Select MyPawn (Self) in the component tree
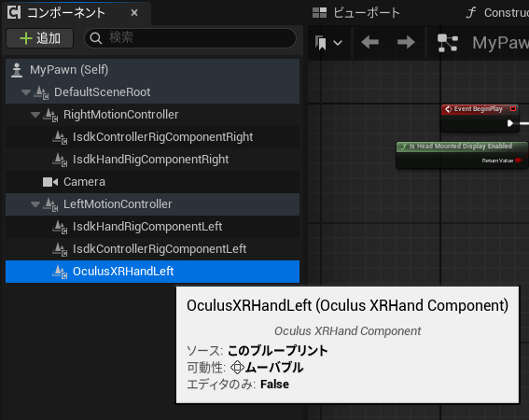 click(x=152, y=70)
